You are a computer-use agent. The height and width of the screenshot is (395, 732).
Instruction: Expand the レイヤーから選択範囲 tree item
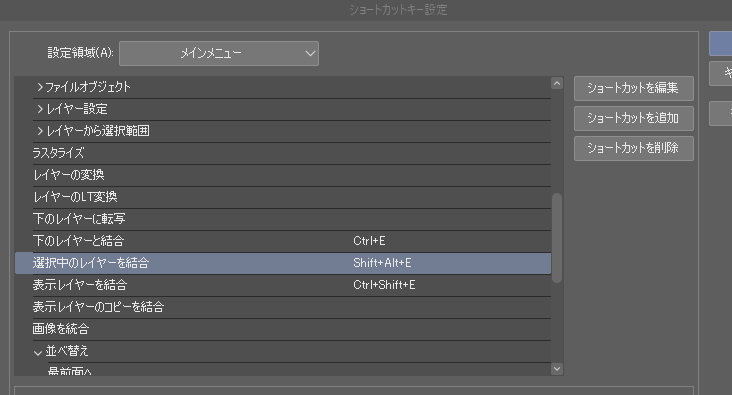pos(40,131)
